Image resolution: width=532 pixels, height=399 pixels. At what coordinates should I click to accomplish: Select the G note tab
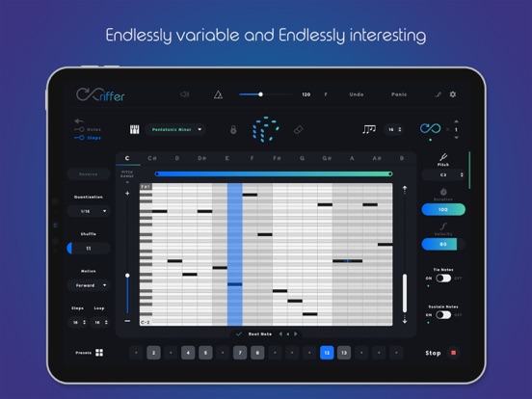302,158
